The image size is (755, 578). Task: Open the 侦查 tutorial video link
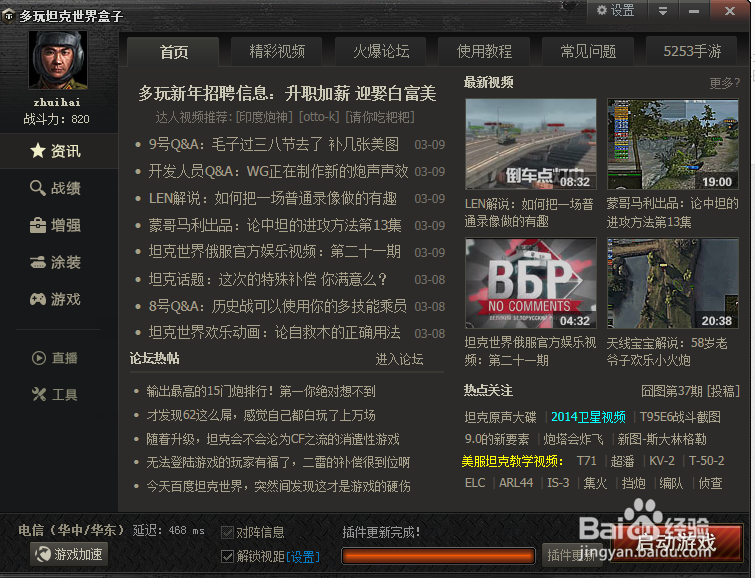710,483
